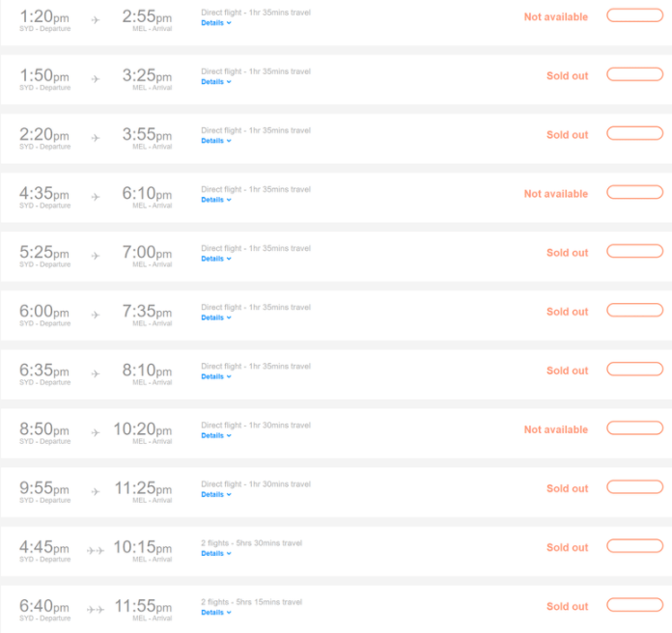Open Details for the 6:00pm flight
672x633 pixels.
click(x=216, y=317)
